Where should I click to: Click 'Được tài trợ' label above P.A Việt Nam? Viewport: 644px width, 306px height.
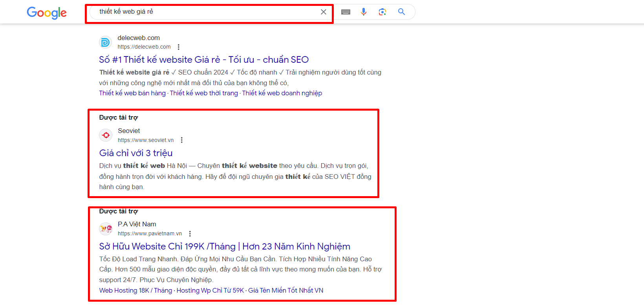(x=119, y=211)
